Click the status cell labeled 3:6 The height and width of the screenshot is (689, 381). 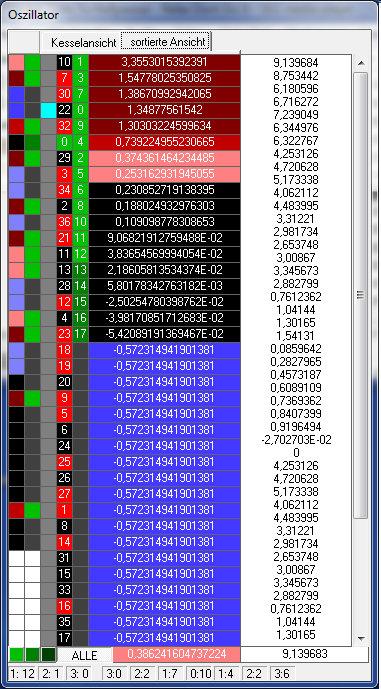coord(283,674)
